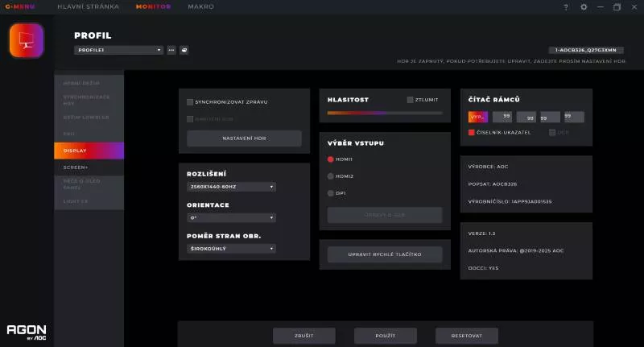
Task: Enable the Synchronizovat zprávu checkbox
Action: tap(190, 102)
